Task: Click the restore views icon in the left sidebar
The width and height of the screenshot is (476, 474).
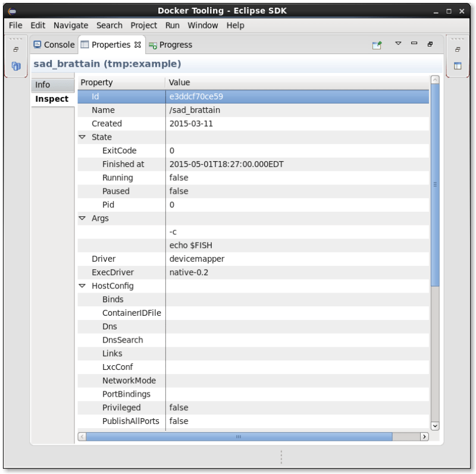Action: coord(15,51)
